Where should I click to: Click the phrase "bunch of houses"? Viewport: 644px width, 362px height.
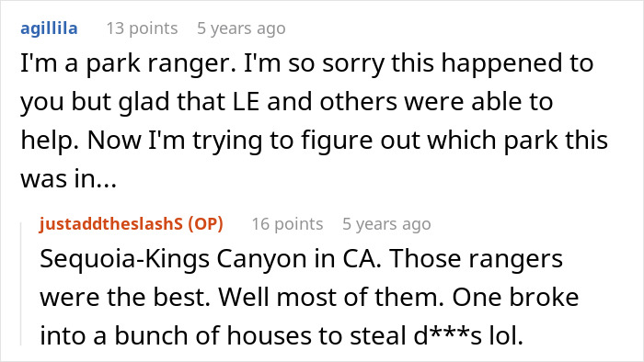[213, 335]
